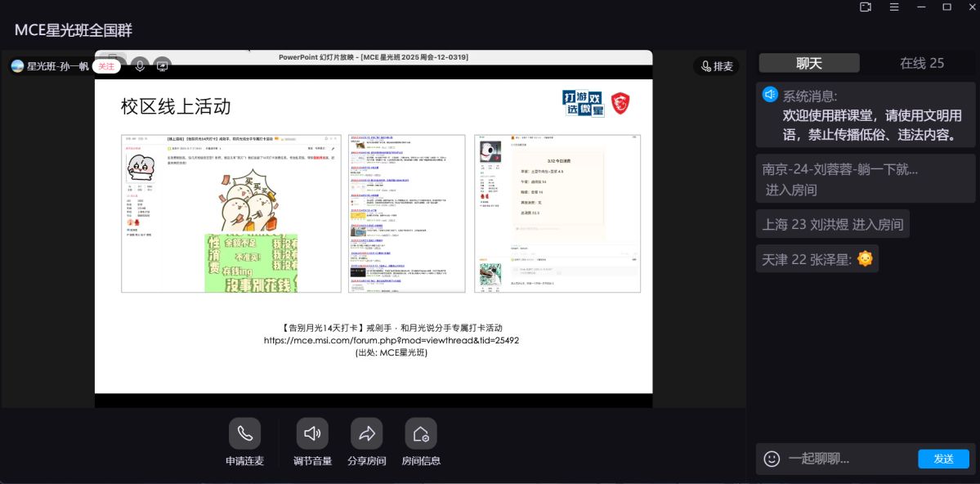Click 天津 22 张泽星 sun emoji message
The width and height of the screenshot is (980, 484).
817,259
